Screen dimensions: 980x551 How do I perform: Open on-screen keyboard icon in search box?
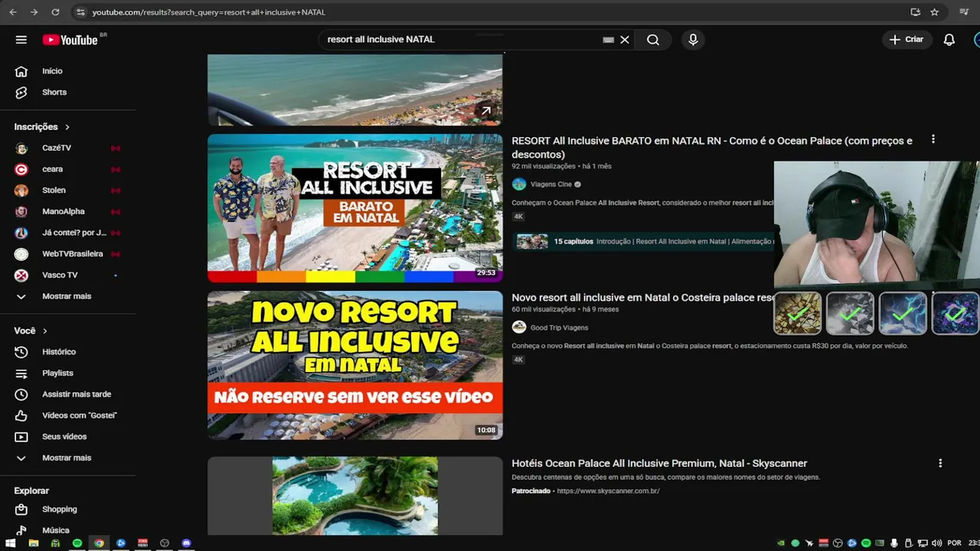(x=609, y=40)
